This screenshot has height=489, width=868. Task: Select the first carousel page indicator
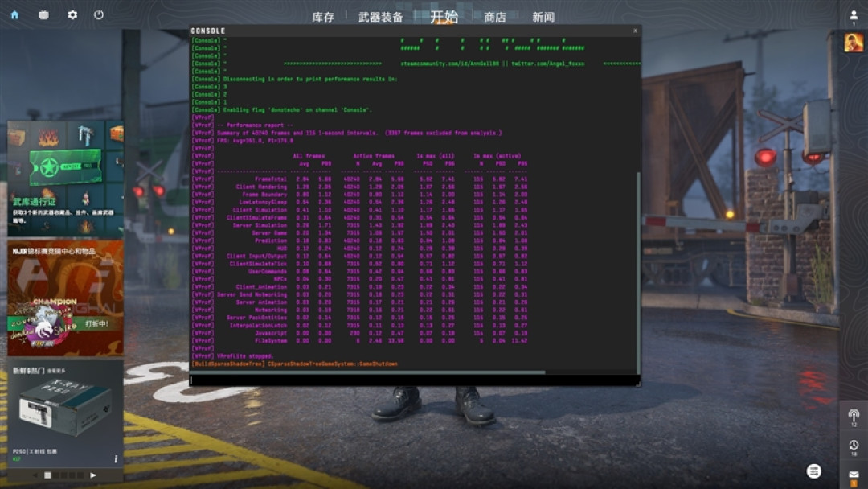(47, 475)
